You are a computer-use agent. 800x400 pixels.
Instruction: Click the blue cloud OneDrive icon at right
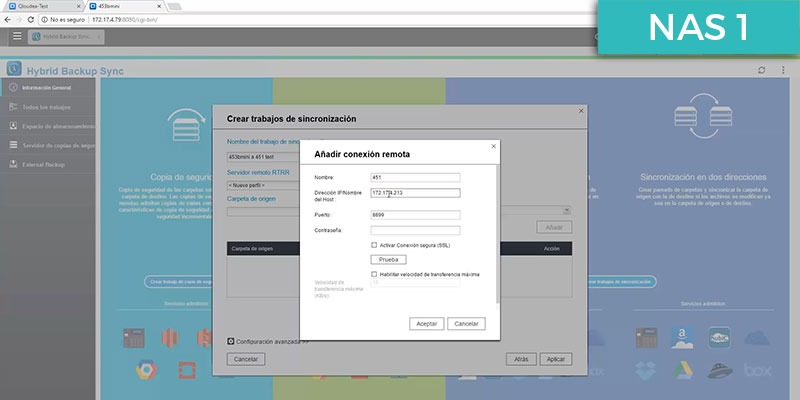tap(757, 338)
